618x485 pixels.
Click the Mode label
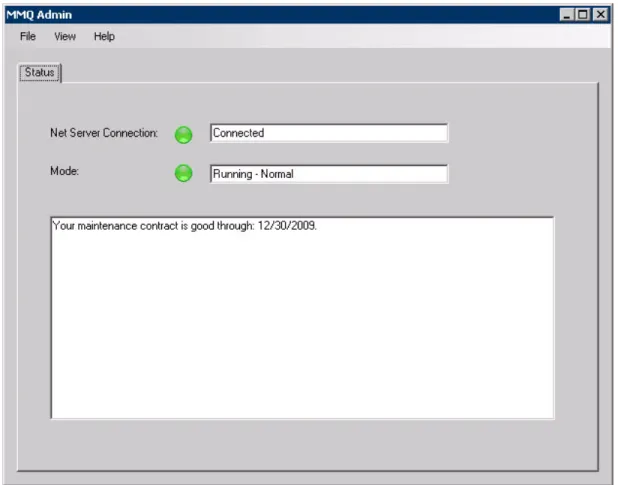click(64, 171)
